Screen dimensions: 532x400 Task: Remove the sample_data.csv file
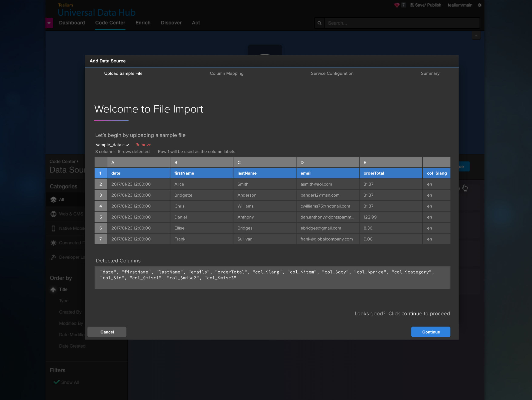pyautogui.click(x=143, y=145)
